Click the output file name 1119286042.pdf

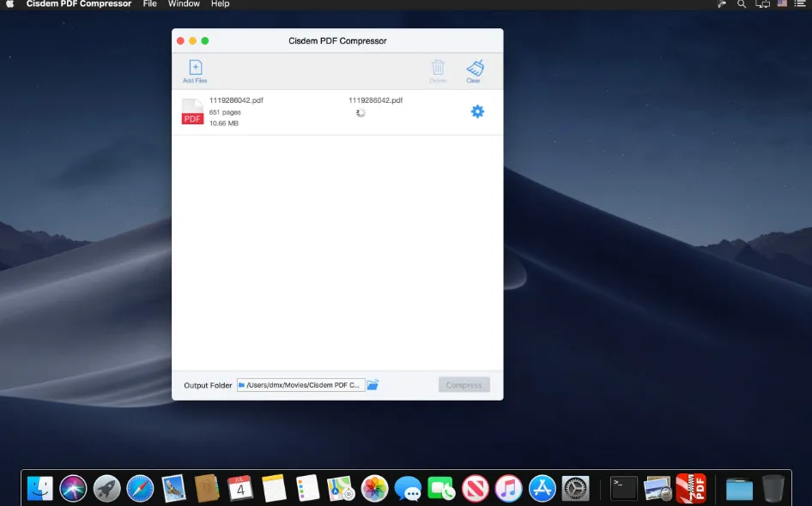tap(375, 100)
